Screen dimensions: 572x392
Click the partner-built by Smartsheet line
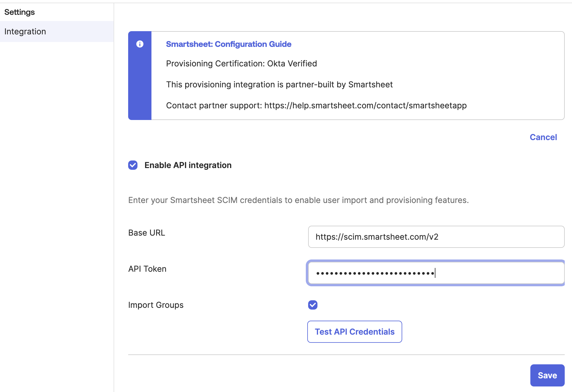pyautogui.click(x=279, y=84)
